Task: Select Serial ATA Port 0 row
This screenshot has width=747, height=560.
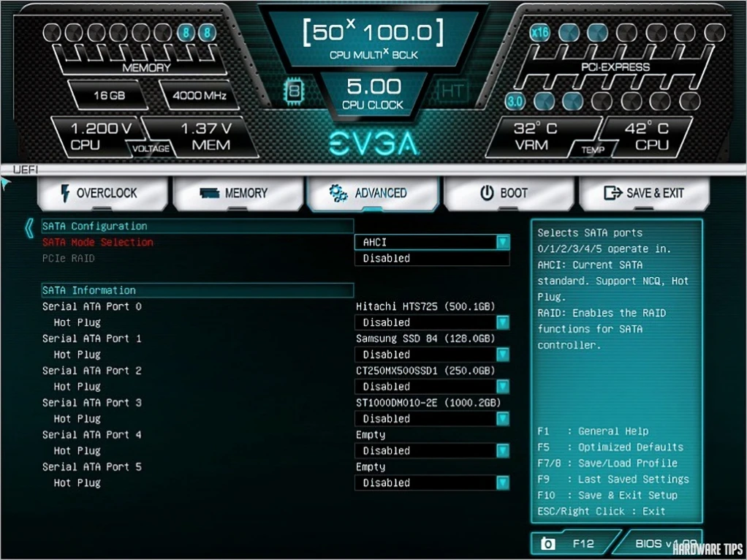Action: point(92,306)
